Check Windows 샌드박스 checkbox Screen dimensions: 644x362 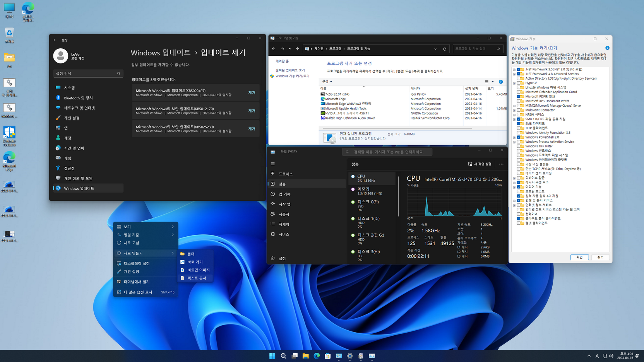tap(519, 150)
